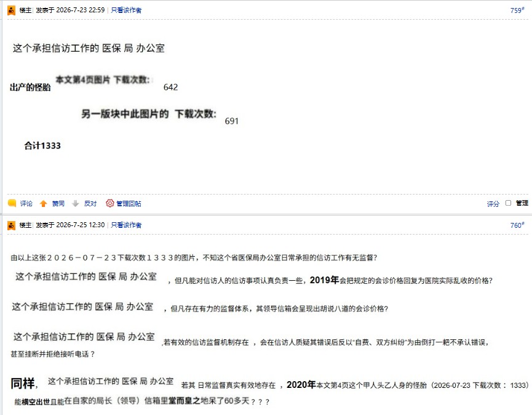Tick the 管理 checkbox on post 759
The height and width of the screenshot is (415, 532).
508,203
